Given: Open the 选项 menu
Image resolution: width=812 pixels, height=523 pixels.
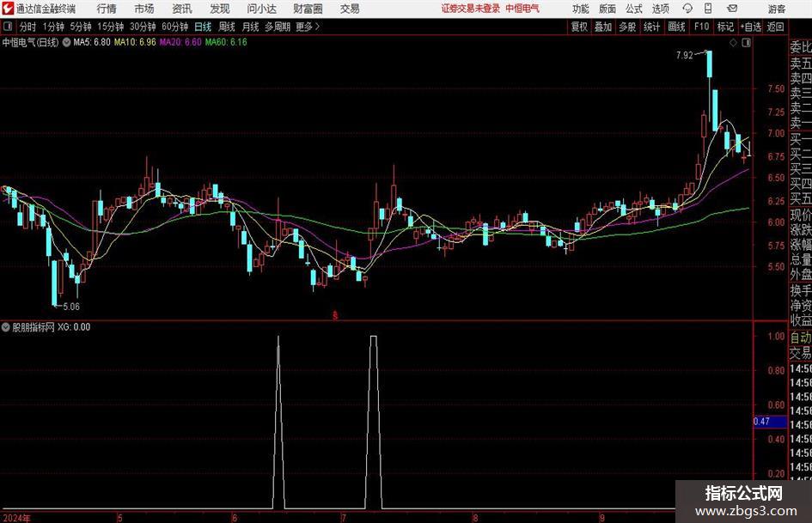Looking at the screenshot, I should (x=660, y=9).
